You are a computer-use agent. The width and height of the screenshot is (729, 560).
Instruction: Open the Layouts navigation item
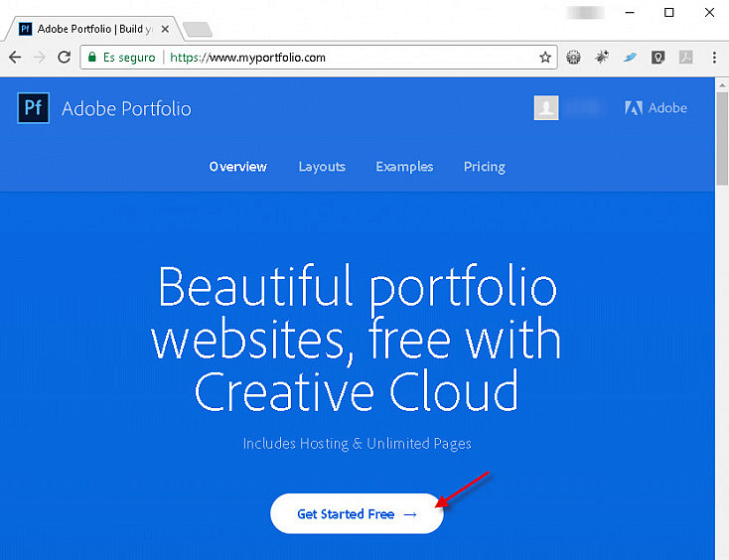click(322, 167)
